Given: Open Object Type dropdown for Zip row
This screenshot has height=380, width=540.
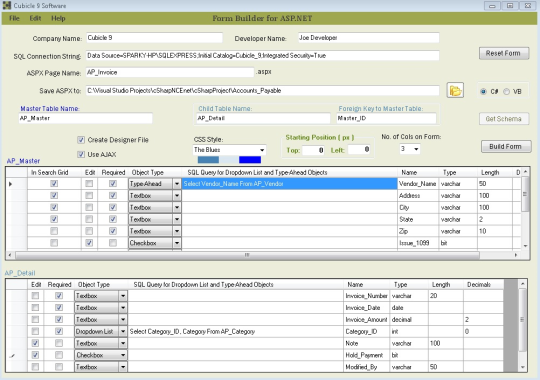Looking at the screenshot, I should tap(177, 231).
